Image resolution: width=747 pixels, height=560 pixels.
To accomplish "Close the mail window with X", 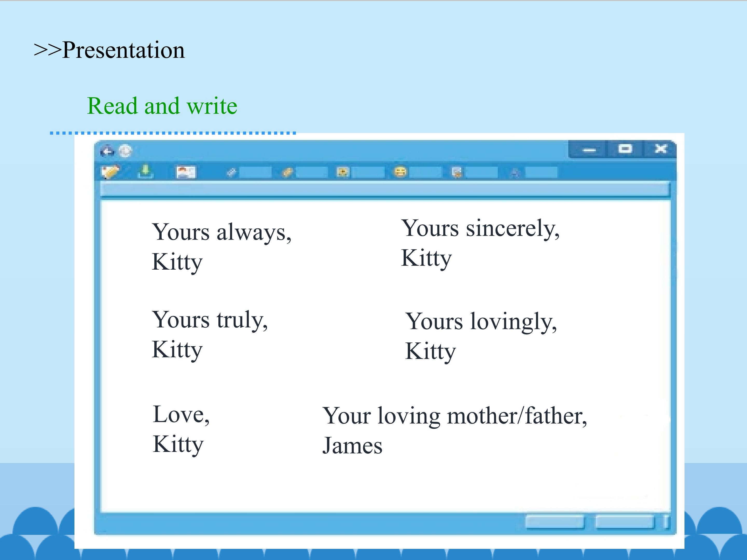I will tap(661, 149).
